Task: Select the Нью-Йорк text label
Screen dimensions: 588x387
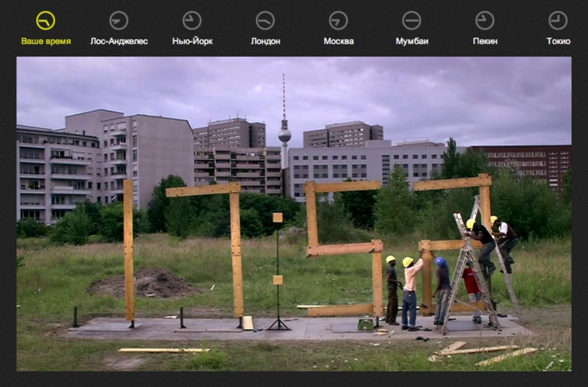Action: tap(192, 41)
